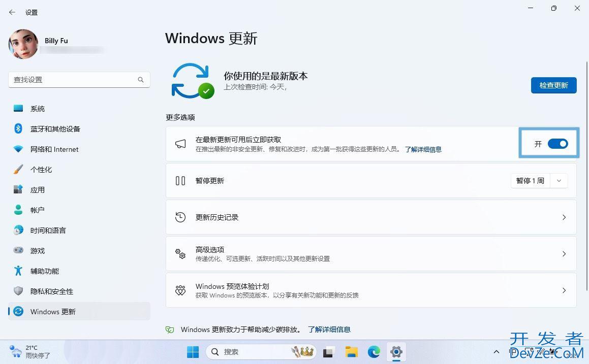589x364 pixels.
Task: Click the Settings gear taskbar icon
Action: [x=396, y=352]
